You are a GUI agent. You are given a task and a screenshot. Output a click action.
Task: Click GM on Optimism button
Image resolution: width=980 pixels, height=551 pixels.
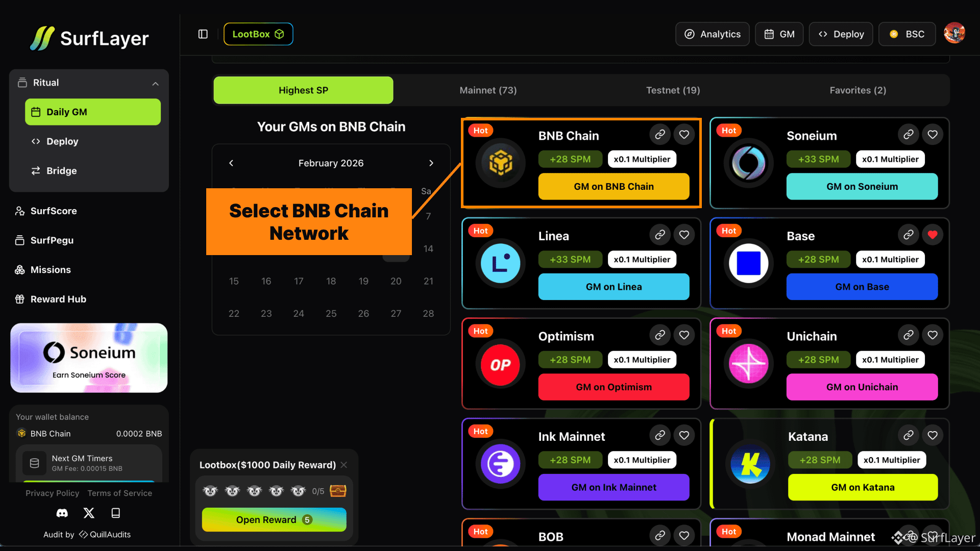tap(614, 387)
